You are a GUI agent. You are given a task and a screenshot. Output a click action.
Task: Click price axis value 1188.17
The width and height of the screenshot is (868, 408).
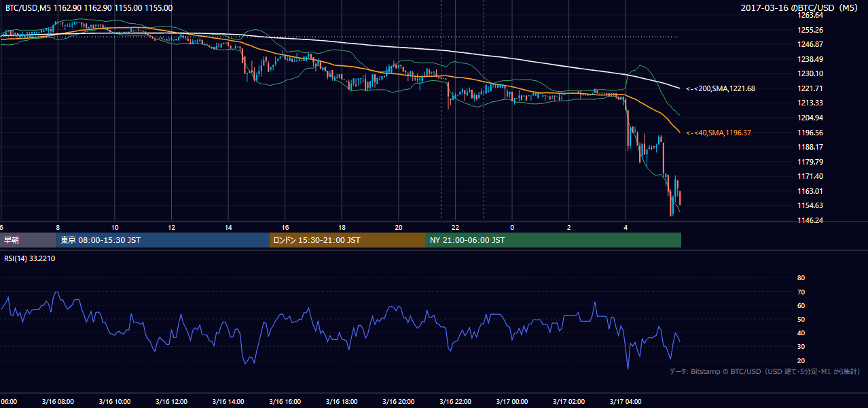point(810,147)
